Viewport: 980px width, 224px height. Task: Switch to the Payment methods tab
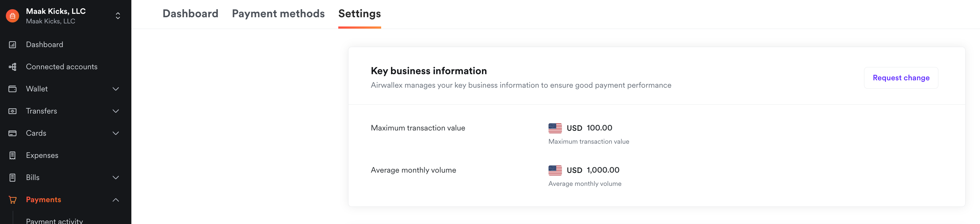click(x=278, y=14)
